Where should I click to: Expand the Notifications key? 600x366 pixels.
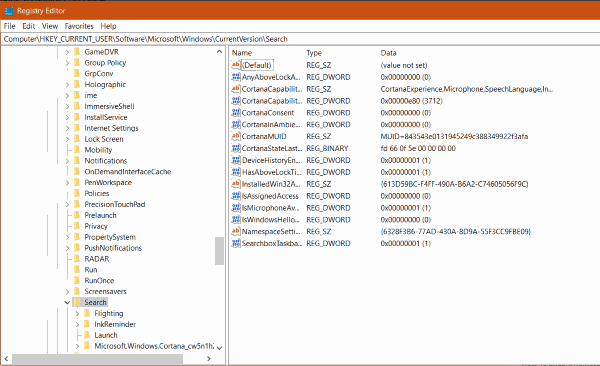point(67,161)
